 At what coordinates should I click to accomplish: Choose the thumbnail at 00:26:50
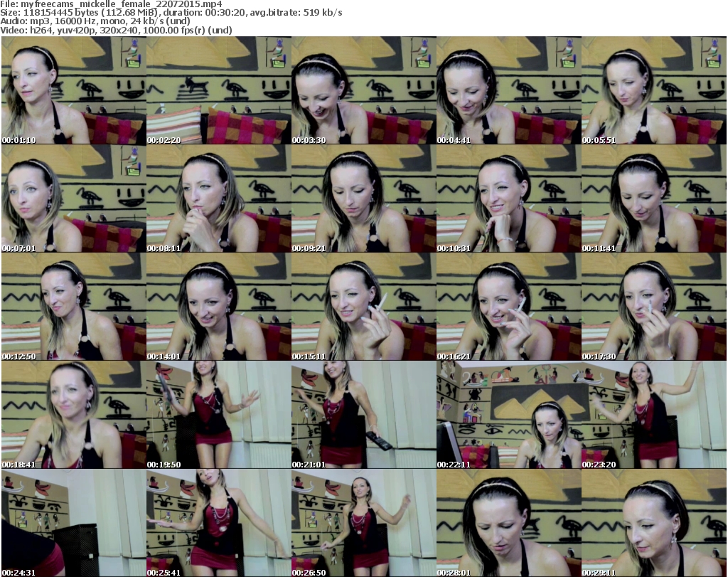363,523
